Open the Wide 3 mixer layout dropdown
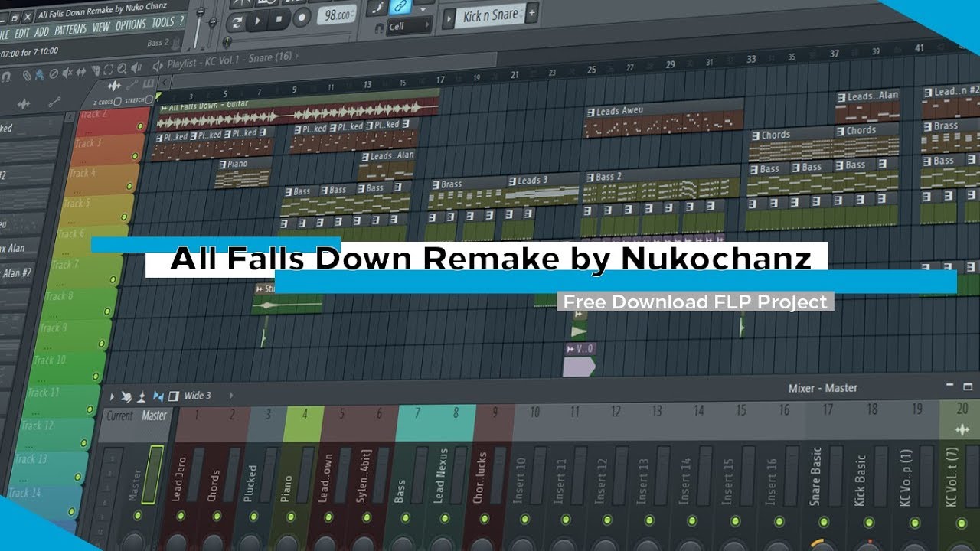980x551 pixels. pyautogui.click(x=197, y=396)
